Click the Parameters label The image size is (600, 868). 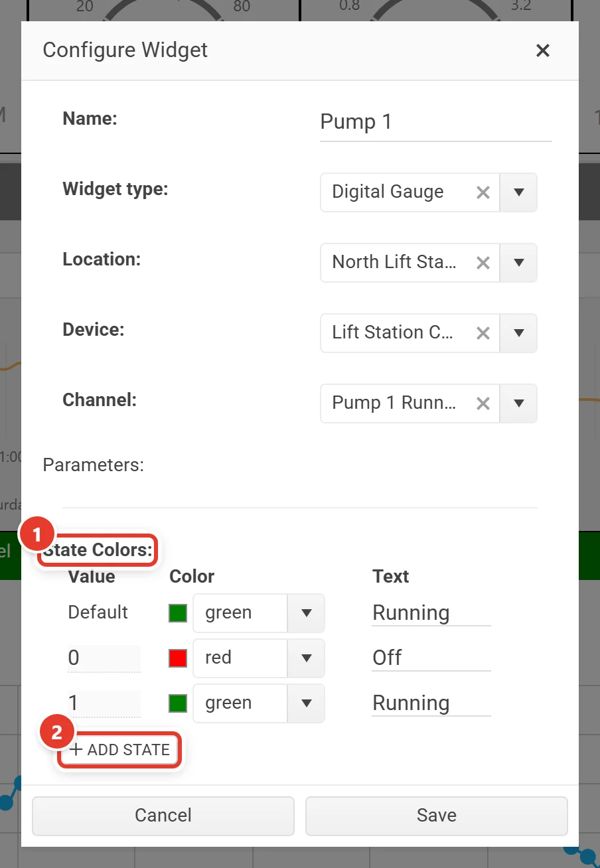[x=94, y=465]
